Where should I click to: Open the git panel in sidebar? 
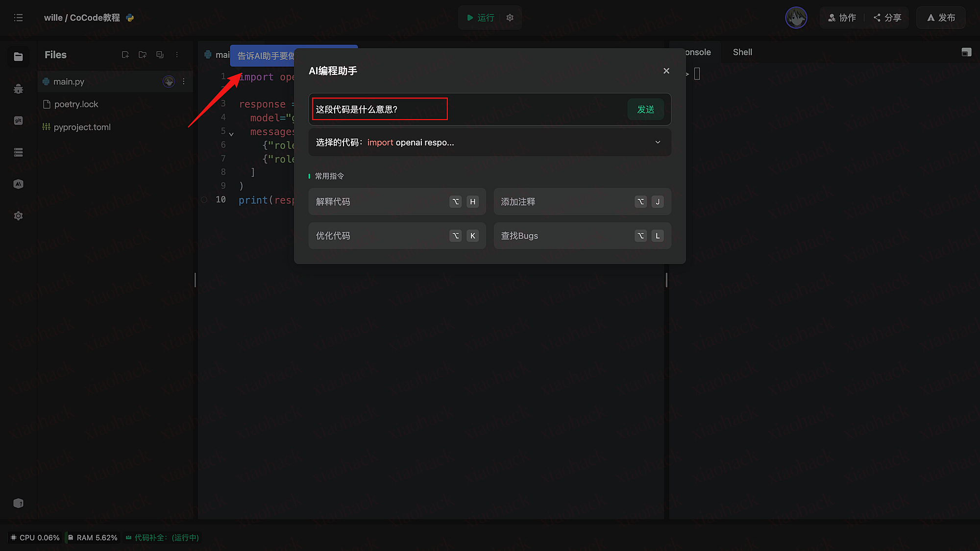coord(18,120)
